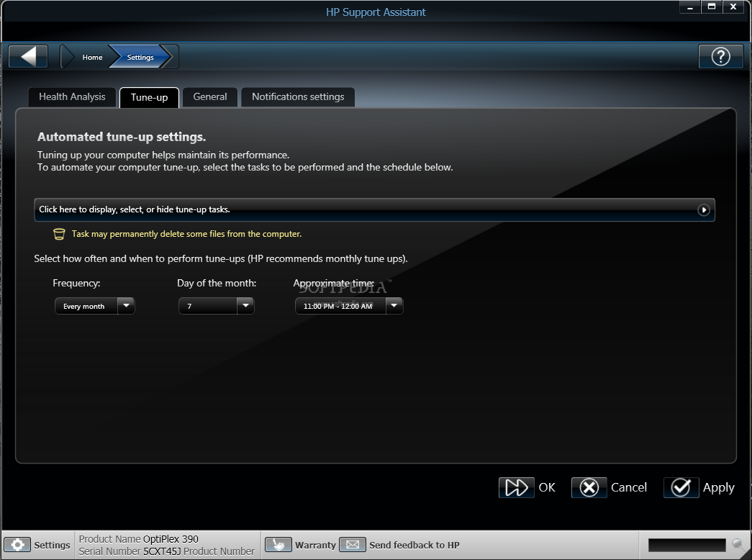752x560 pixels.
Task: Click Product Name OptiPlex 390 text
Action: tap(139, 539)
